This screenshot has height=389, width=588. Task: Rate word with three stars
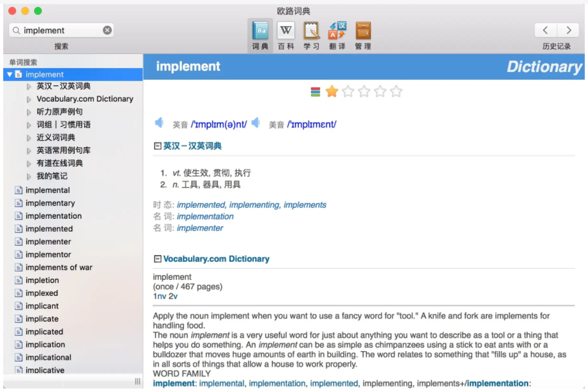click(364, 91)
